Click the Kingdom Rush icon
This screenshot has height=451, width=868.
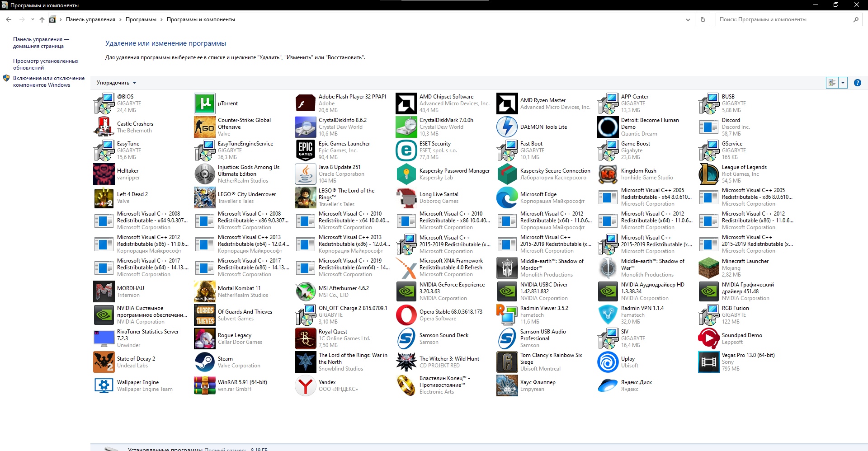pyautogui.click(x=608, y=174)
